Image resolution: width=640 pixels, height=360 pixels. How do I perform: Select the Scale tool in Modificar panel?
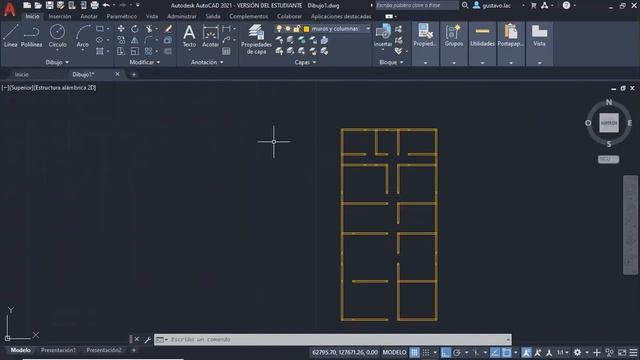(135, 51)
